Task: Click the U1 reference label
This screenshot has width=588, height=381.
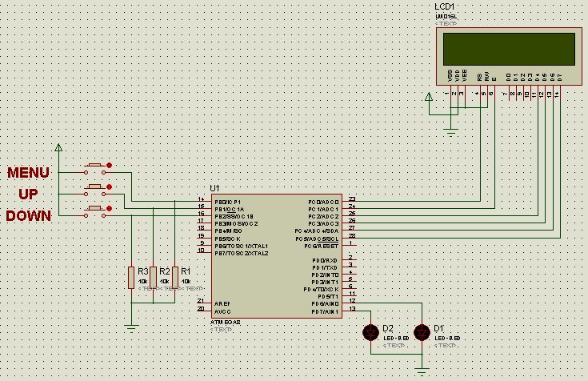Action: point(214,188)
